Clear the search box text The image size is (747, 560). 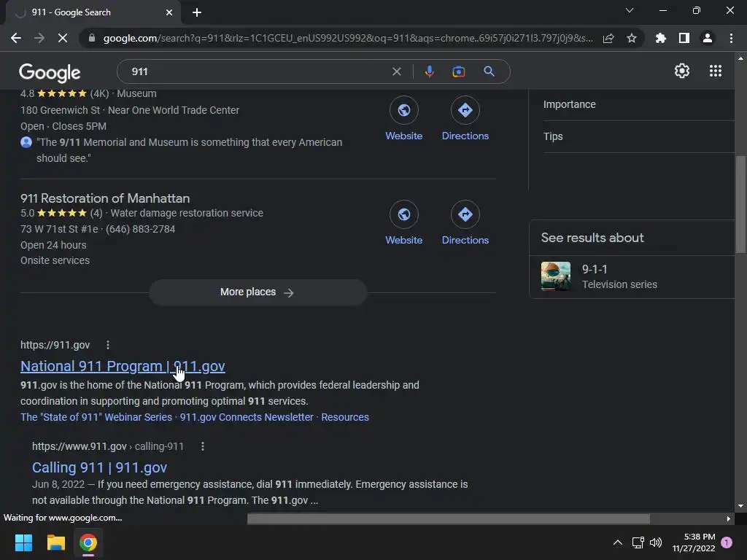pos(396,71)
